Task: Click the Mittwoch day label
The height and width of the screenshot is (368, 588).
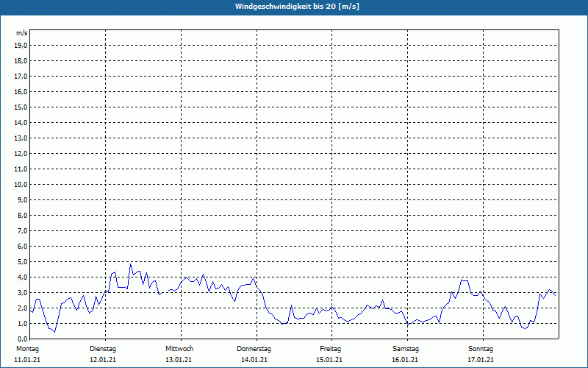Action: 179,348
